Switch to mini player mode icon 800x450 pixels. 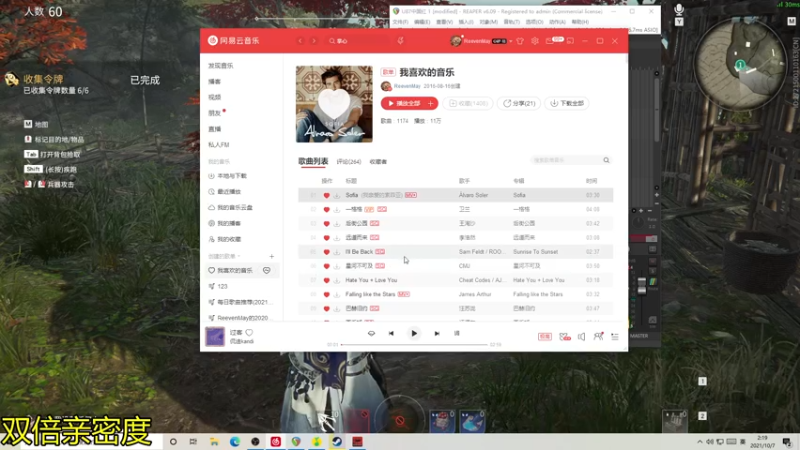570,41
